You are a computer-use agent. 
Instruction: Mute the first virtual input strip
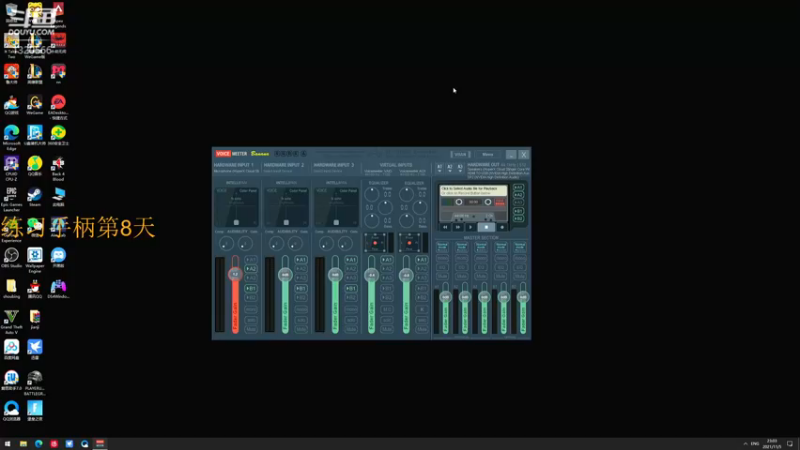387,330
